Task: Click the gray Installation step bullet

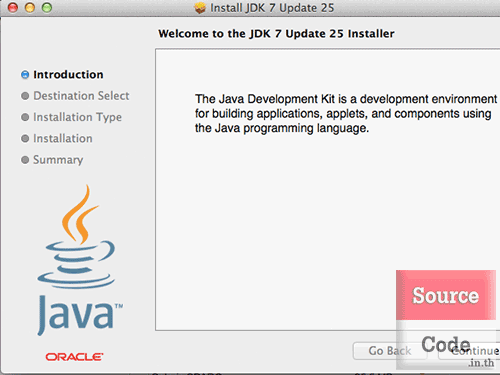Action: pyautogui.click(x=25, y=138)
